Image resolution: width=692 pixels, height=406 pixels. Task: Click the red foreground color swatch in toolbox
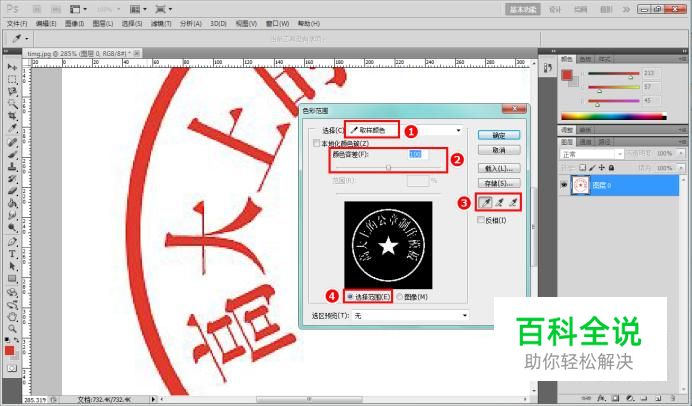(x=9, y=351)
